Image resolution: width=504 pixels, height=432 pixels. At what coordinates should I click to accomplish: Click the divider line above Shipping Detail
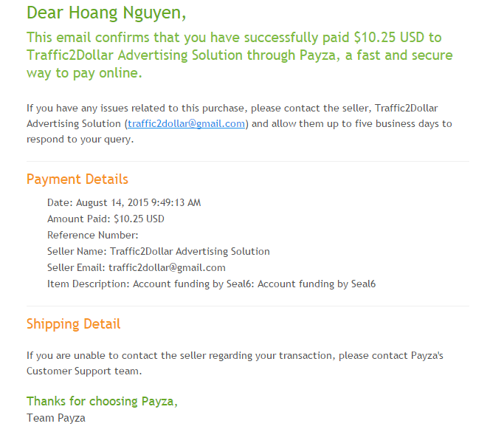point(247,306)
